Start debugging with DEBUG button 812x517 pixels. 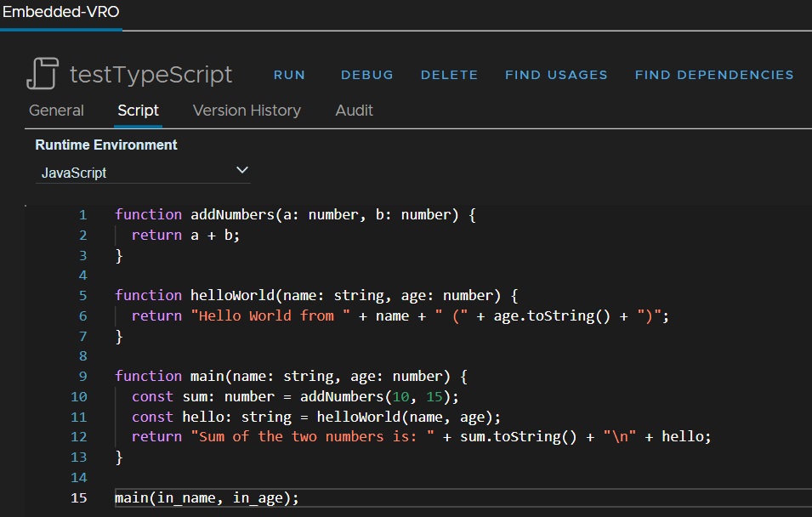pyautogui.click(x=367, y=75)
